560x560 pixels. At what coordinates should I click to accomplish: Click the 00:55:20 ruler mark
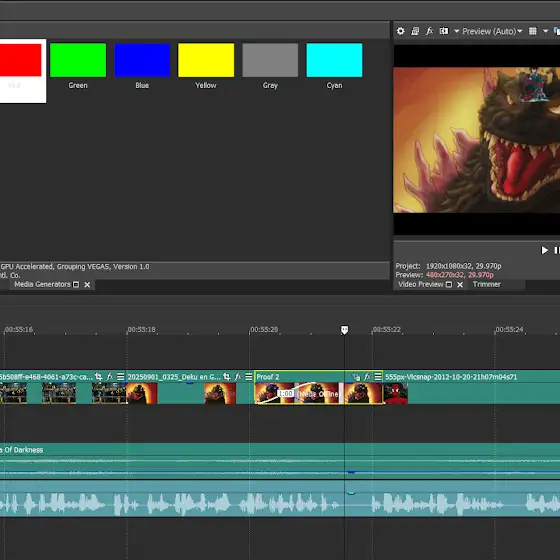coord(264,329)
